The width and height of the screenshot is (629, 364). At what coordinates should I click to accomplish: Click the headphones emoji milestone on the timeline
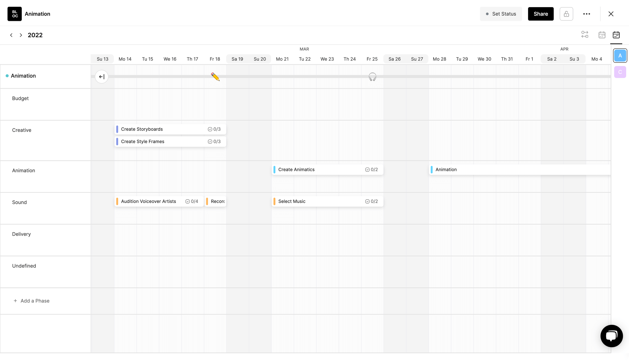[372, 76]
